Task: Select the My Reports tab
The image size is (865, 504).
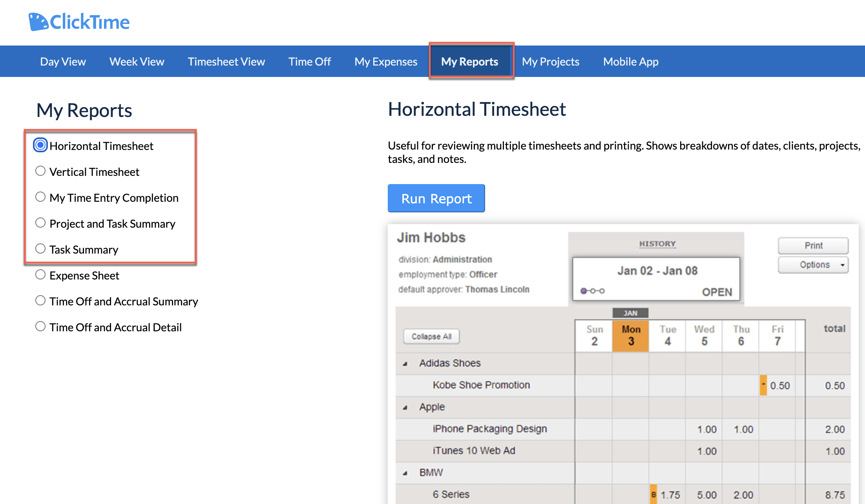Action: coord(470,62)
